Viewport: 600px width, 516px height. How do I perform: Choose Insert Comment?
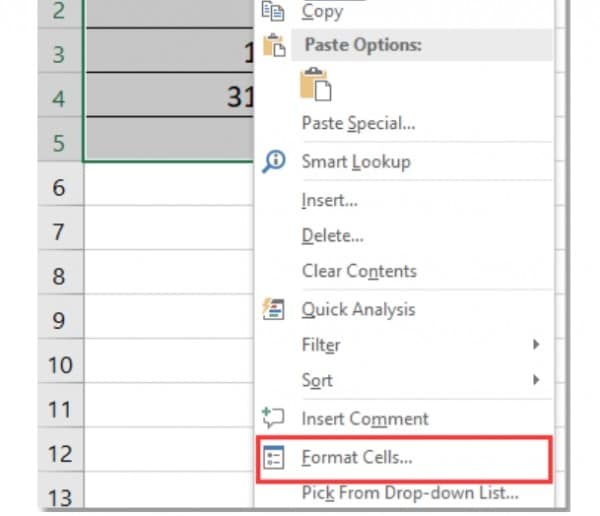point(365,418)
